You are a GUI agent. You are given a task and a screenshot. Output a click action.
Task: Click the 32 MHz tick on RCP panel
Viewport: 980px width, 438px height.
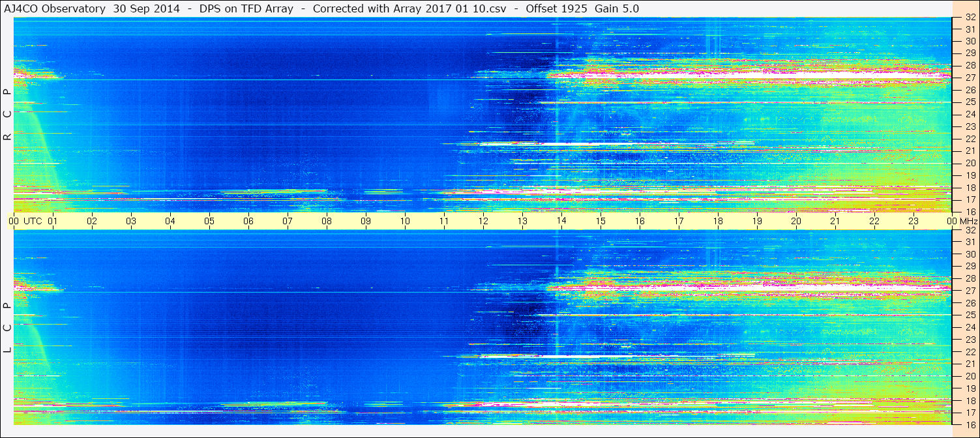970,18
